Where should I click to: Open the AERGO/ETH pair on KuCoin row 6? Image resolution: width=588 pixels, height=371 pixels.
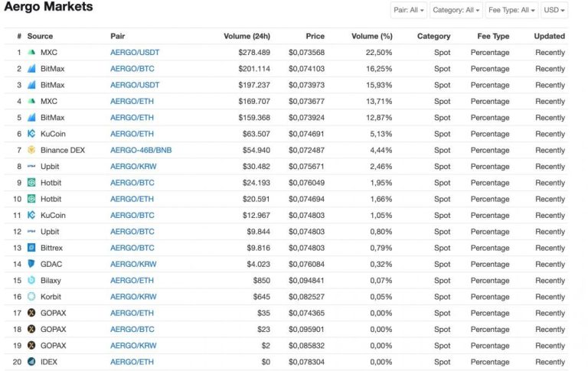132,134
